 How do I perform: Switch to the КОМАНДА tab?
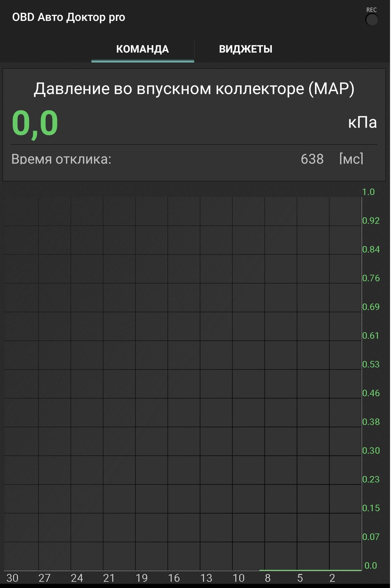(x=142, y=49)
